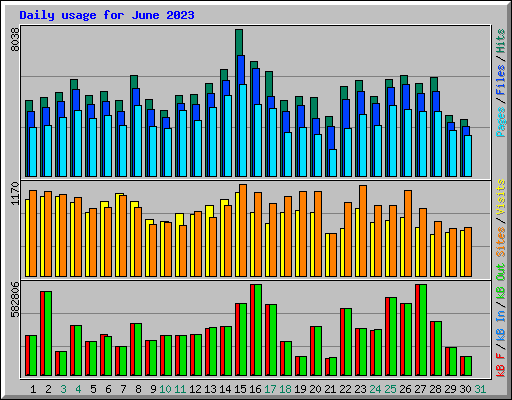Click green weekend day label 24
The width and height of the screenshot is (512, 400).
coord(375,389)
